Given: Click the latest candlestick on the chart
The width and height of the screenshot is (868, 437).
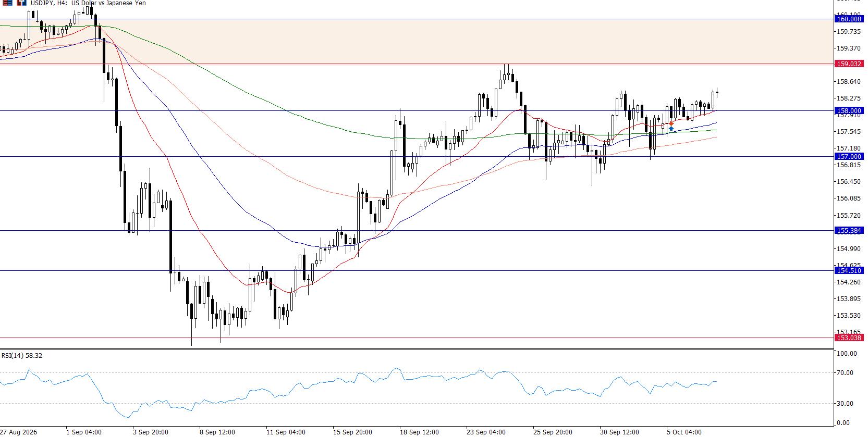Looking at the screenshot, I should 717,93.
